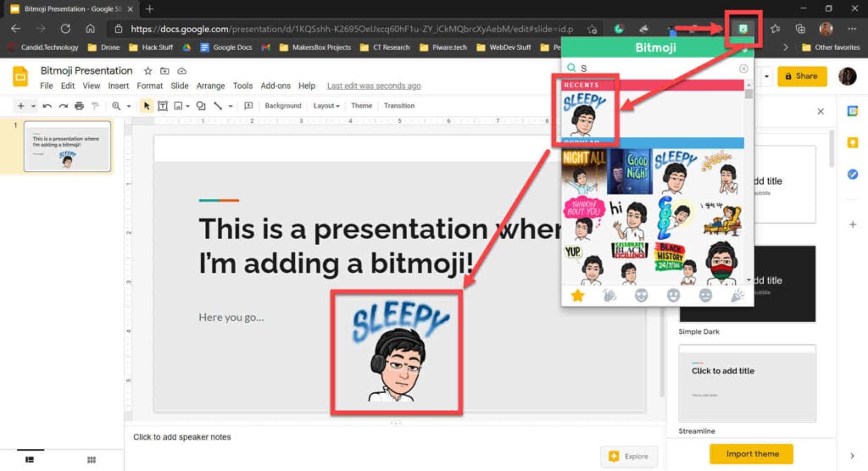Open 'Last edit was seconds ago' link
The image size is (868, 471).
point(374,86)
